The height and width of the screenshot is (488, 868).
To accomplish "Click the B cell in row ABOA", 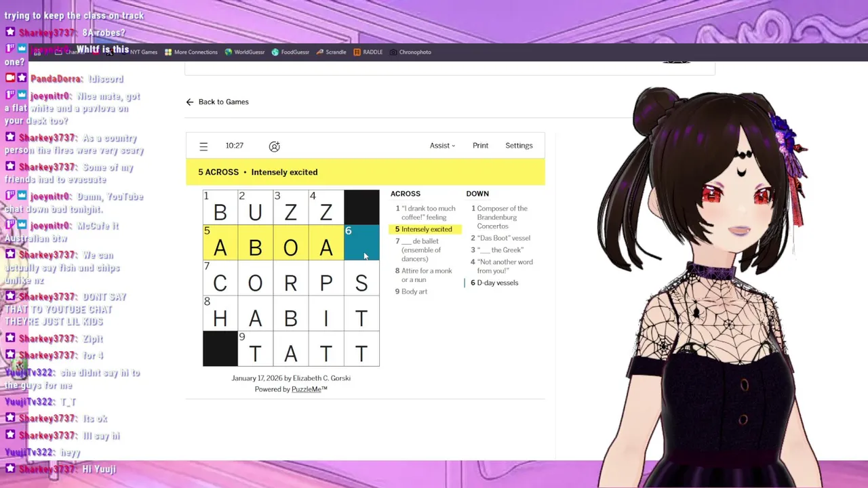I will [256, 243].
